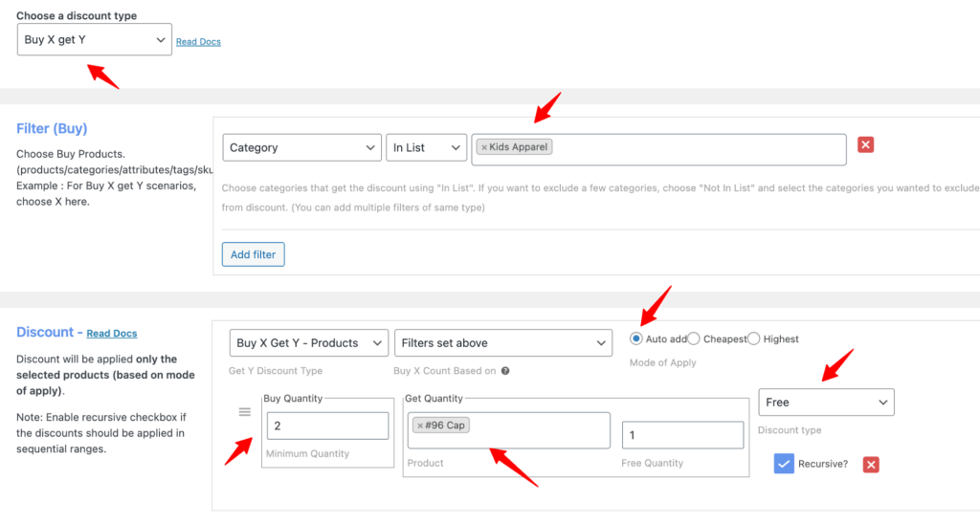Remove the Category filter with red X

pos(865,144)
